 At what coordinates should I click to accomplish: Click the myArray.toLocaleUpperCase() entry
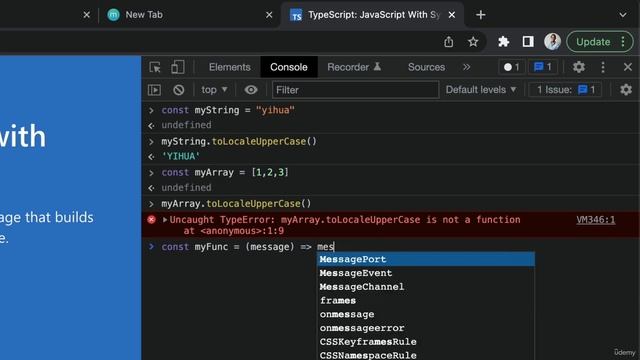pos(236,204)
